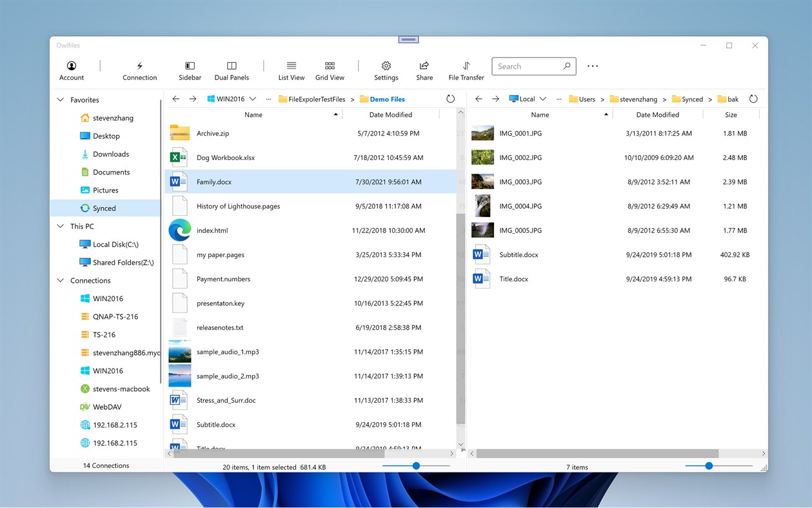Refresh the left panel file list

pos(450,98)
